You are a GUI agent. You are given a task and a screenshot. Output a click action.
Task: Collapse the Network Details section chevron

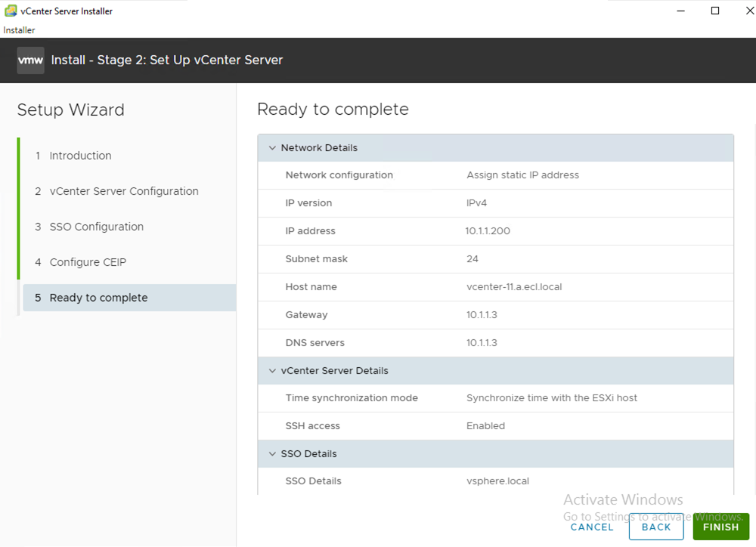[x=272, y=148]
